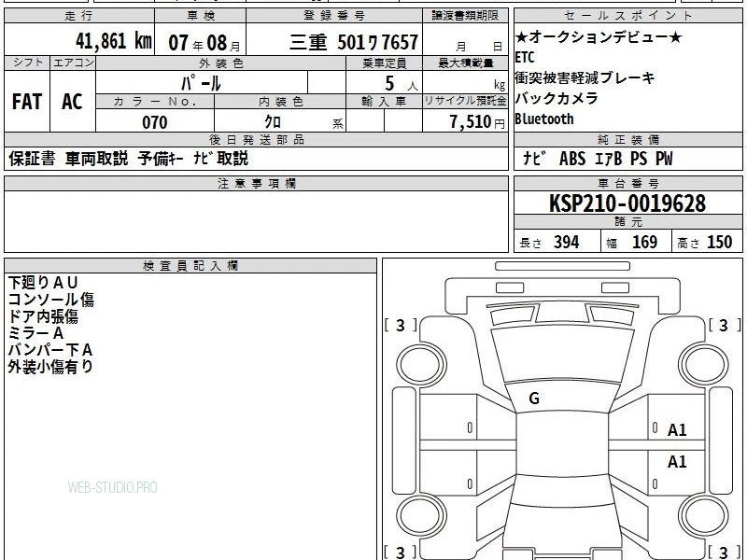The height and width of the screenshot is (560, 747).
Task: Select the interior color クロ
Action: tap(273, 122)
